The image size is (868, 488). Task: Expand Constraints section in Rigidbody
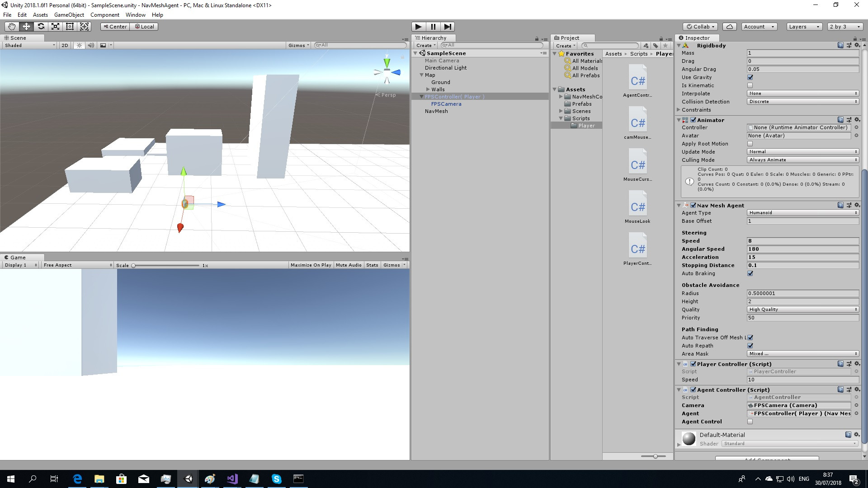click(x=679, y=110)
